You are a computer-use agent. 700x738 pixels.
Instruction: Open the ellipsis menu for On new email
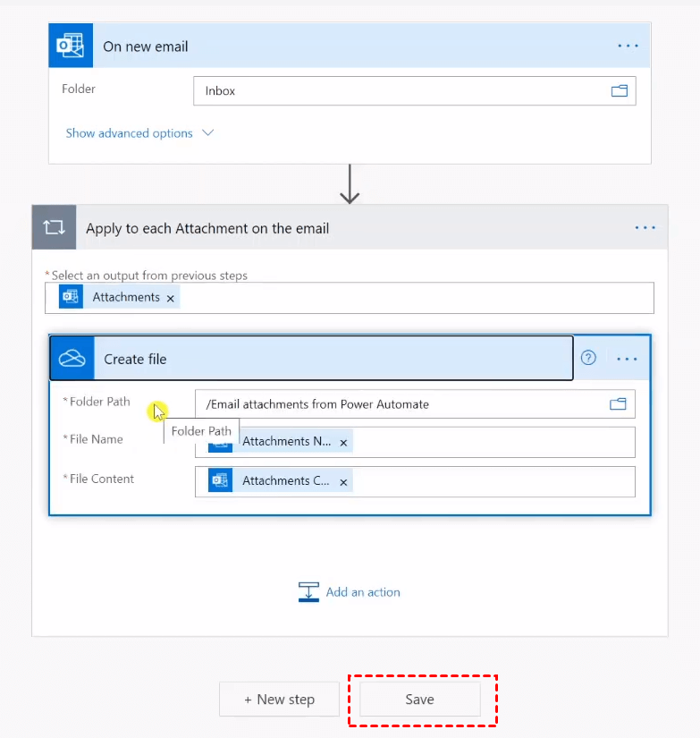coord(628,47)
